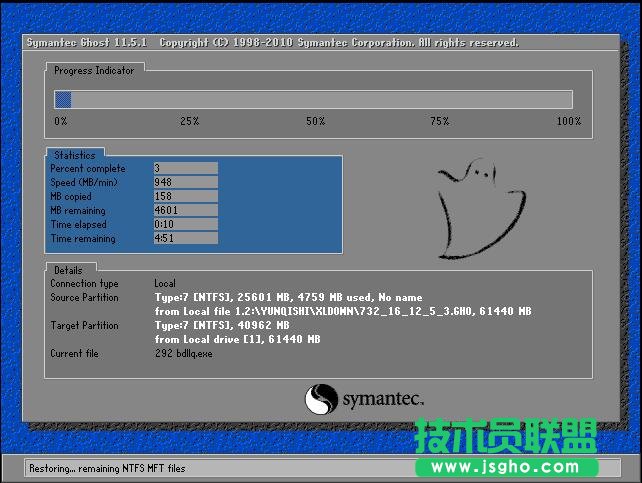
Task: Click the Symantec circular logo icon
Action: point(322,399)
